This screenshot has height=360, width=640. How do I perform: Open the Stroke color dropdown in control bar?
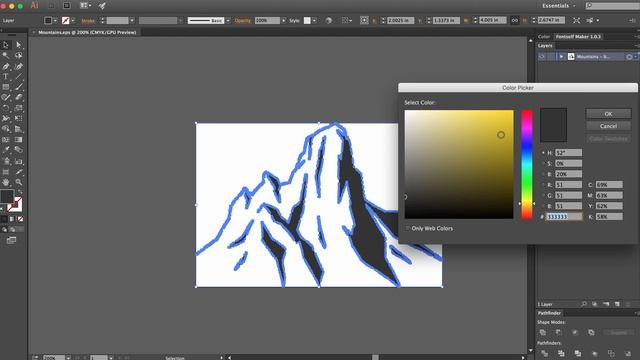(73, 20)
